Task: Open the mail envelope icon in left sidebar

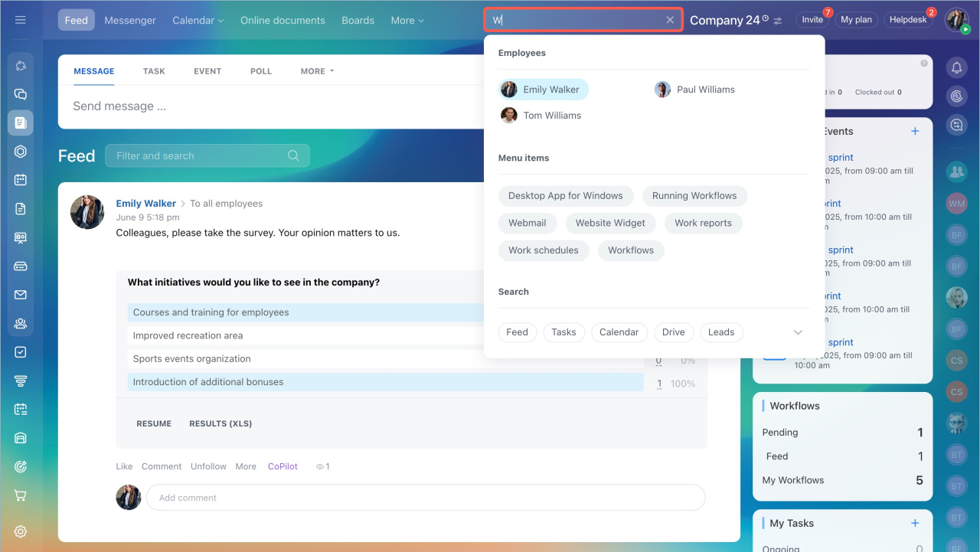Action: pos(21,295)
